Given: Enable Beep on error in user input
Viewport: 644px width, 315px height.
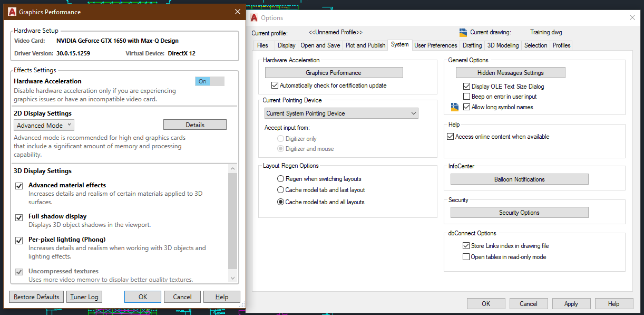Looking at the screenshot, I should [466, 97].
